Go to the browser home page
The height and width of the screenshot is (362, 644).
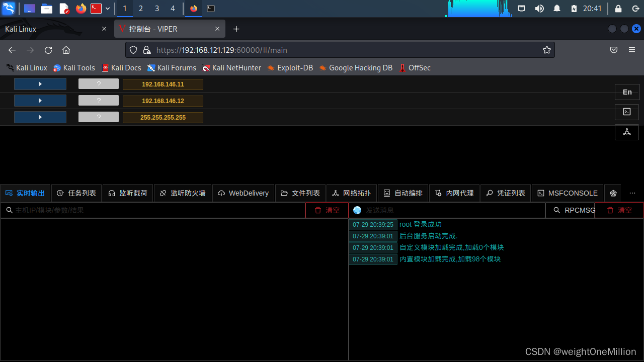coord(66,50)
